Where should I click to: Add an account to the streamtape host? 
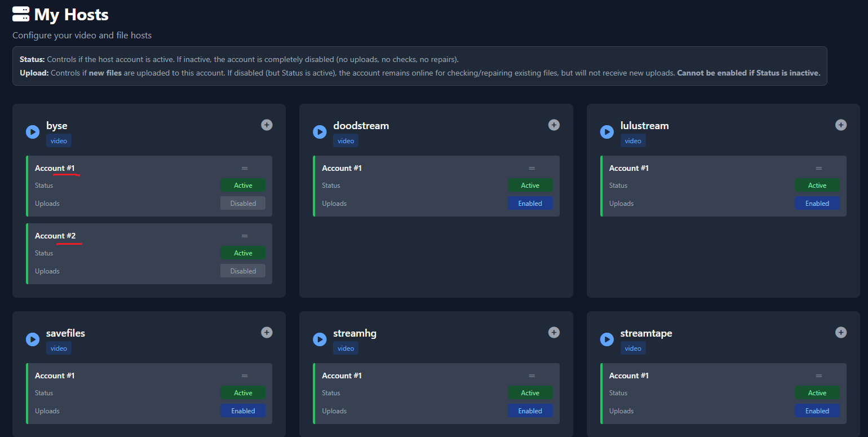pyautogui.click(x=840, y=332)
